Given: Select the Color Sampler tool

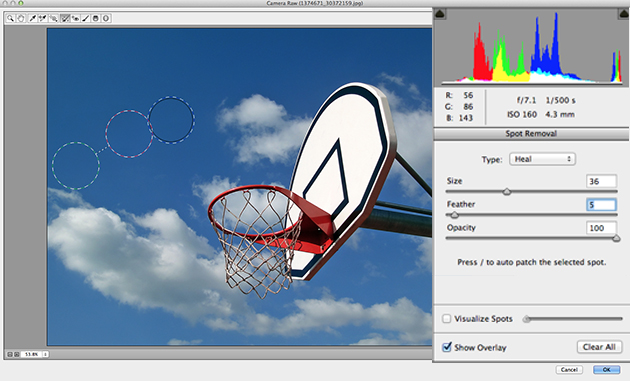Looking at the screenshot, I should point(43,18).
